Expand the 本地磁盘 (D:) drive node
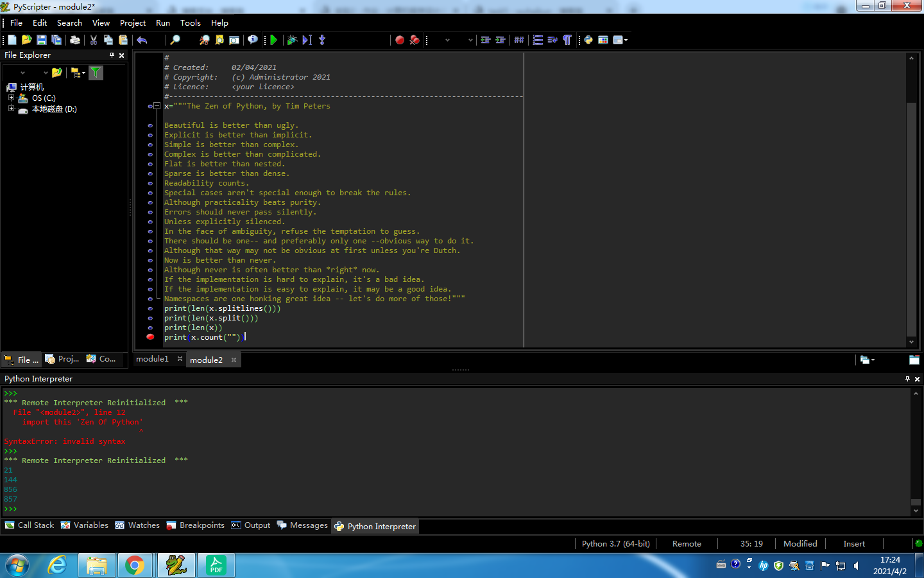The image size is (924, 578). coord(11,109)
